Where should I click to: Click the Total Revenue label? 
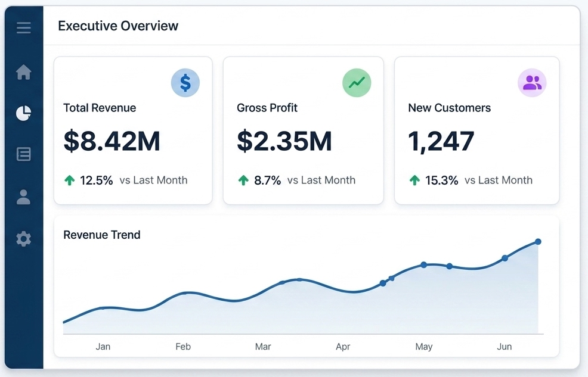tap(100, 108)
